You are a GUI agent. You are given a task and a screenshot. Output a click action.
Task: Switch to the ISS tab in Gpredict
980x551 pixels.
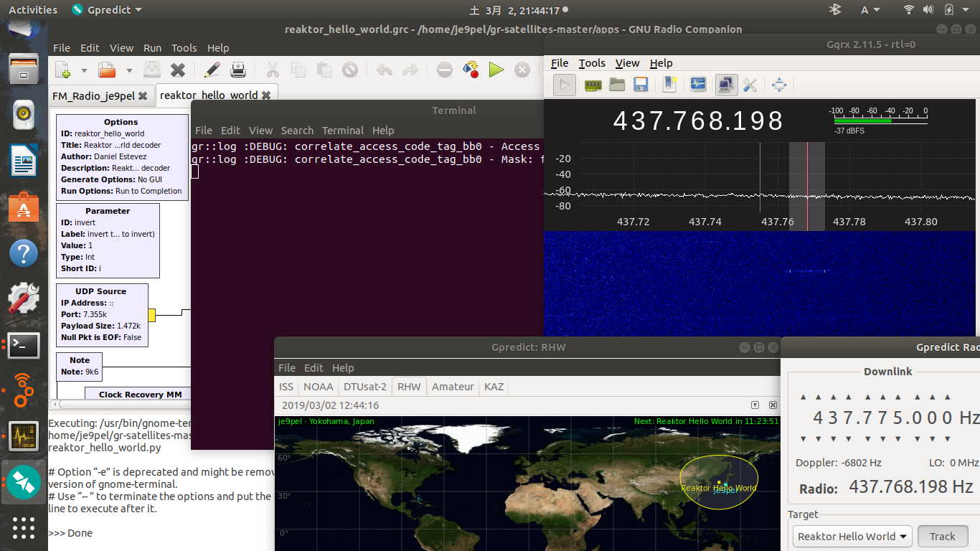(286, 387)
